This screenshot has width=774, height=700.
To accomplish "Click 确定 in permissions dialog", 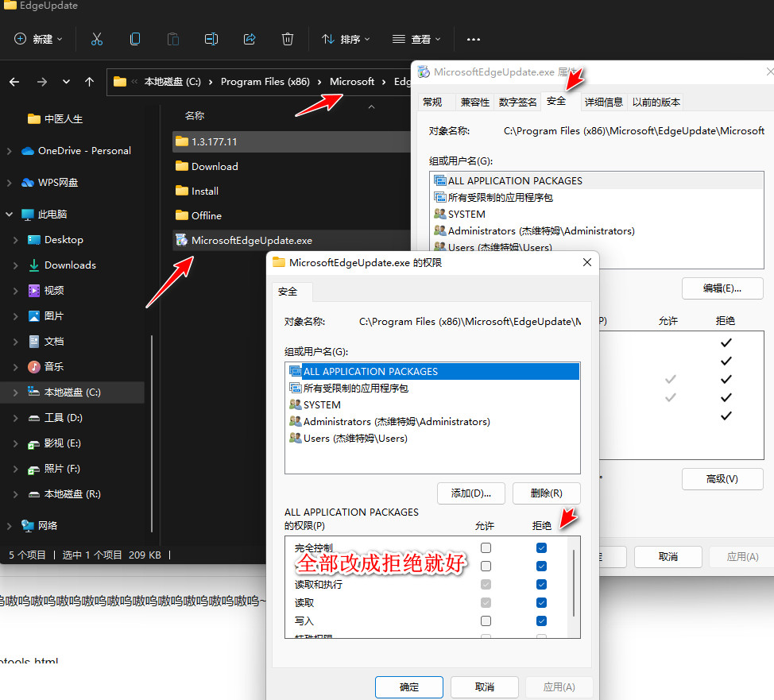I will click(x=409, y=687).
